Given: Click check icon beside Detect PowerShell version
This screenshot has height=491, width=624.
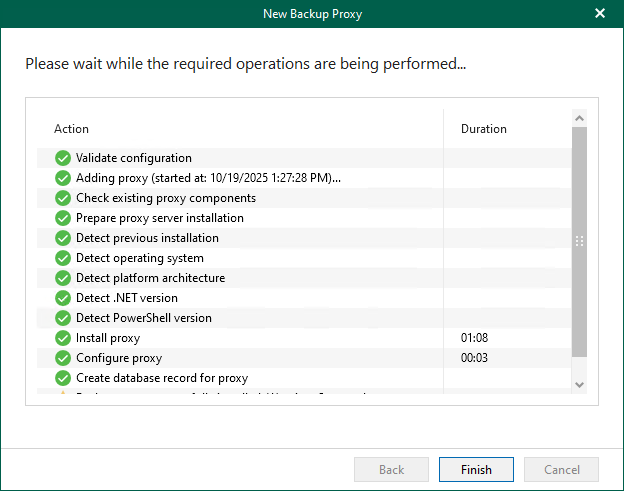Looking at the screenshot, I should 63,318.
